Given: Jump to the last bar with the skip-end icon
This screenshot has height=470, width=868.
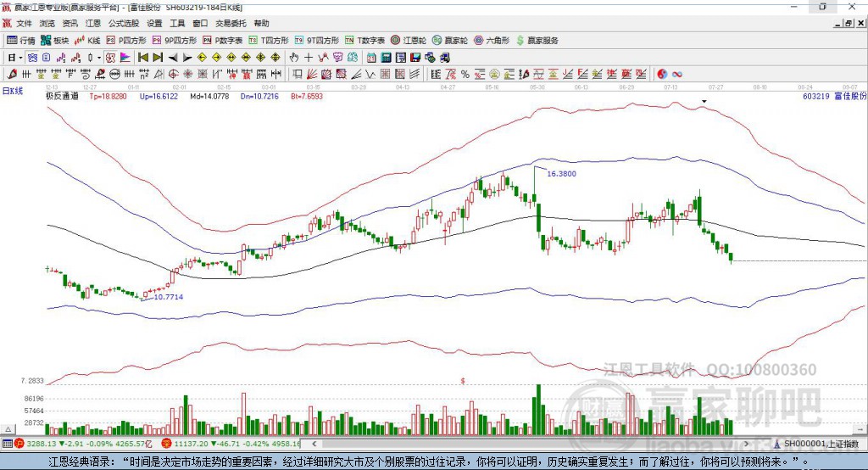Looking at the screenshot, I should tap(158, 58).
